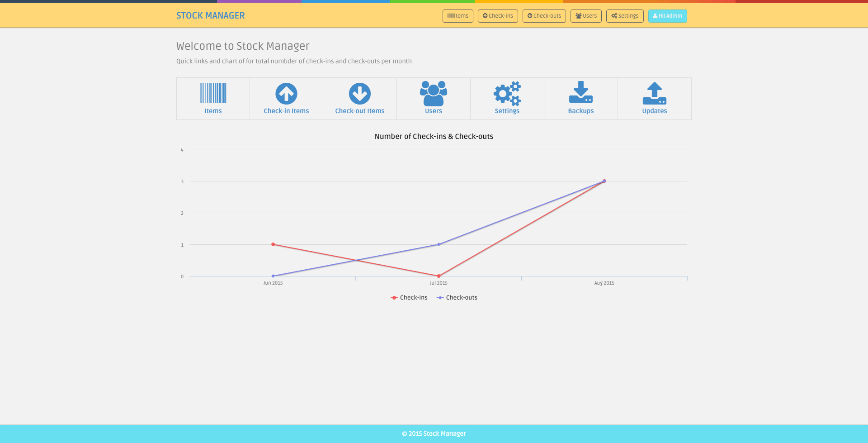868x443 pixels.
Task: Click the Jun 2015 Check-ins data point
Action: (273, 244)
